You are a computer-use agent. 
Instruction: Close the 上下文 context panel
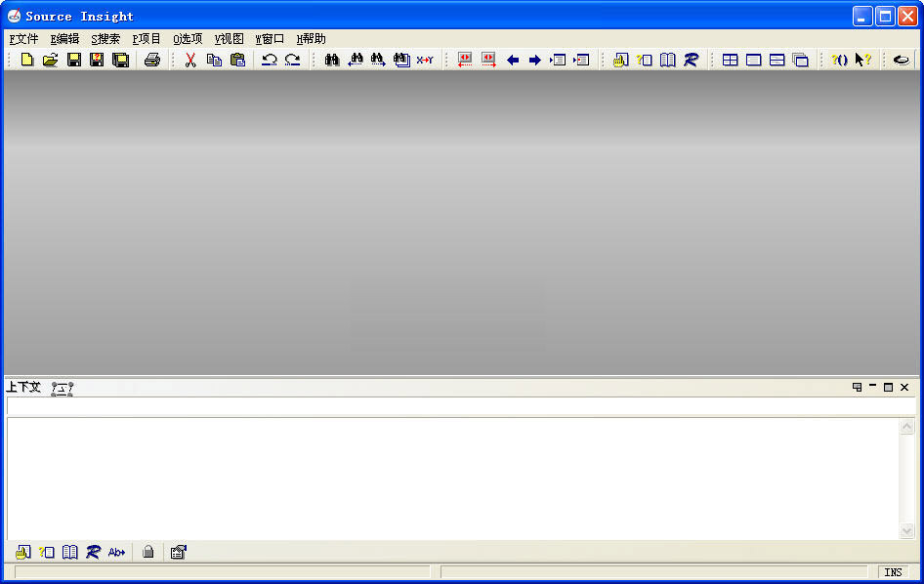pos(904,388)
